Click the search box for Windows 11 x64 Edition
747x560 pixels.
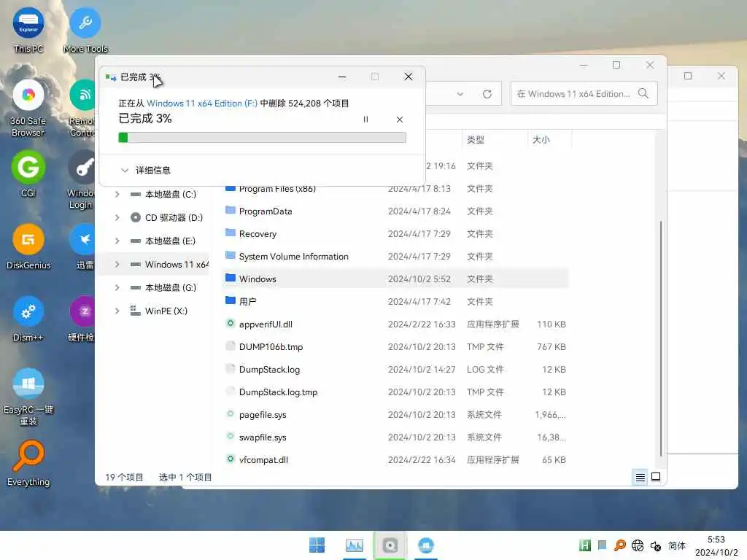[x=584, y=94]
